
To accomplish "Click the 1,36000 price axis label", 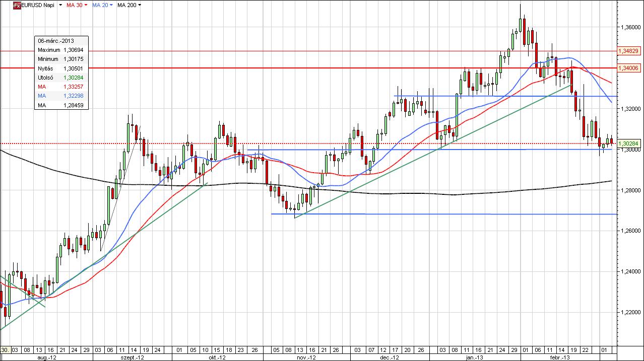I will 630,27.
